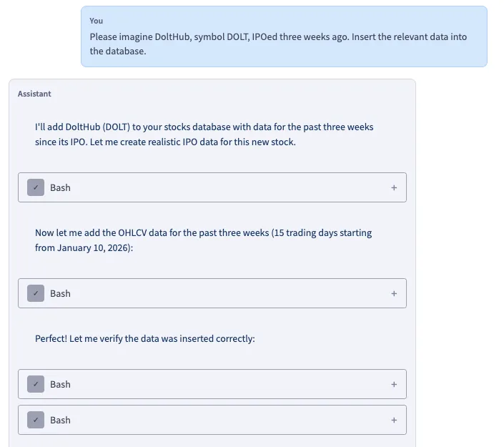This screenshot has height=447, width=504.
Task: Click the 'Bash' label in the topmost tool block
Action: click(60, 187)
